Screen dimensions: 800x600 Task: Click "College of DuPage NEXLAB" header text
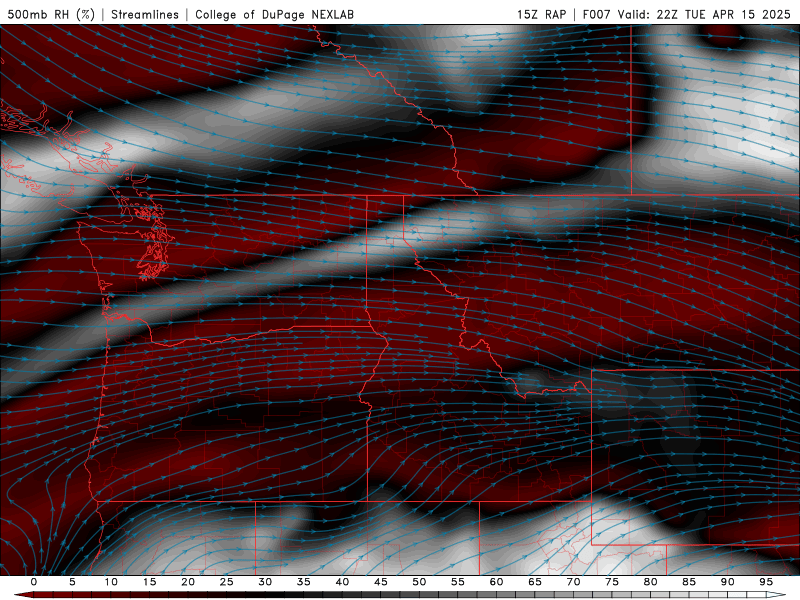[x=274, y=14]
